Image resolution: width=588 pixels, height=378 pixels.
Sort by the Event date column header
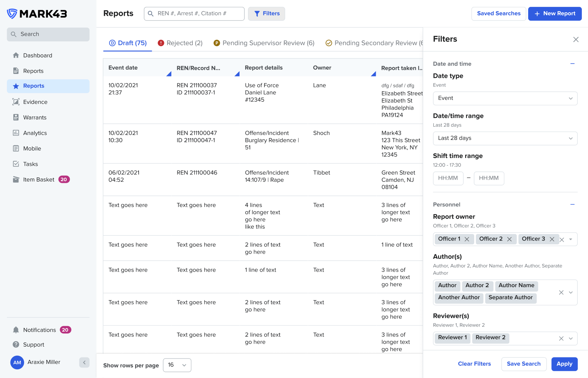tap(123, 68)
